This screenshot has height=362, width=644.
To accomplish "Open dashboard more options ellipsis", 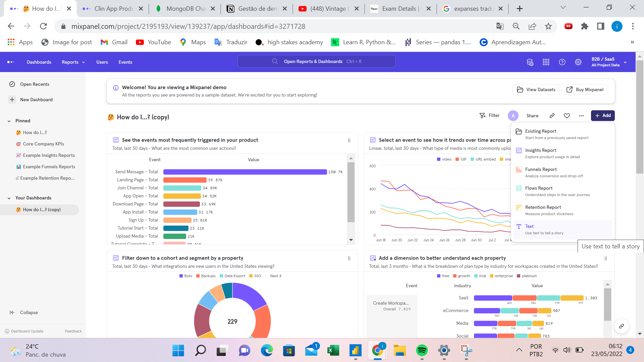I will 581,116.
